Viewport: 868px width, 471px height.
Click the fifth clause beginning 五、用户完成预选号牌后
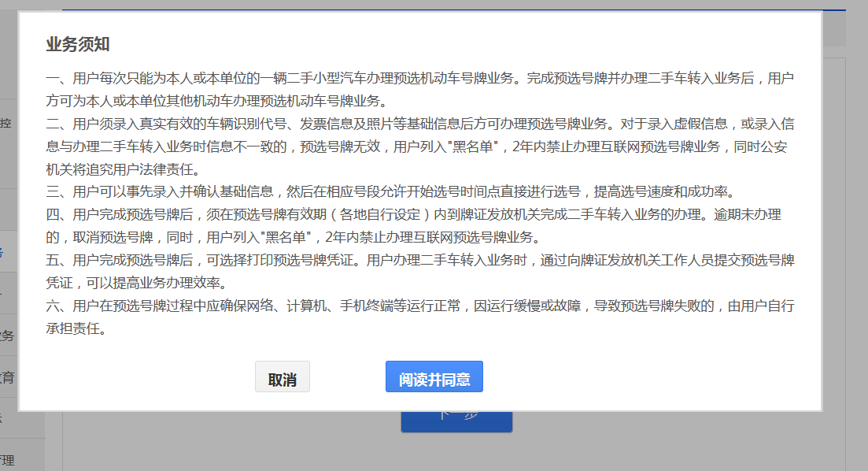pos(420,272)
